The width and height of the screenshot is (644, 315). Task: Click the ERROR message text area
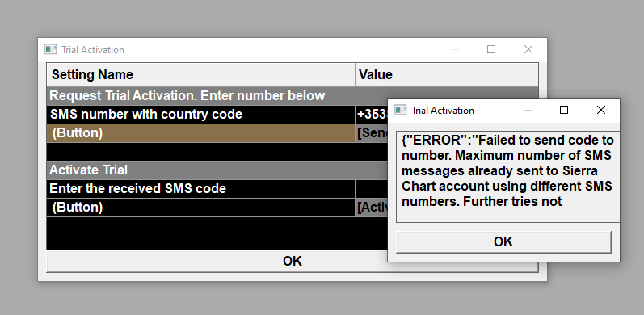tap(507, 177)
